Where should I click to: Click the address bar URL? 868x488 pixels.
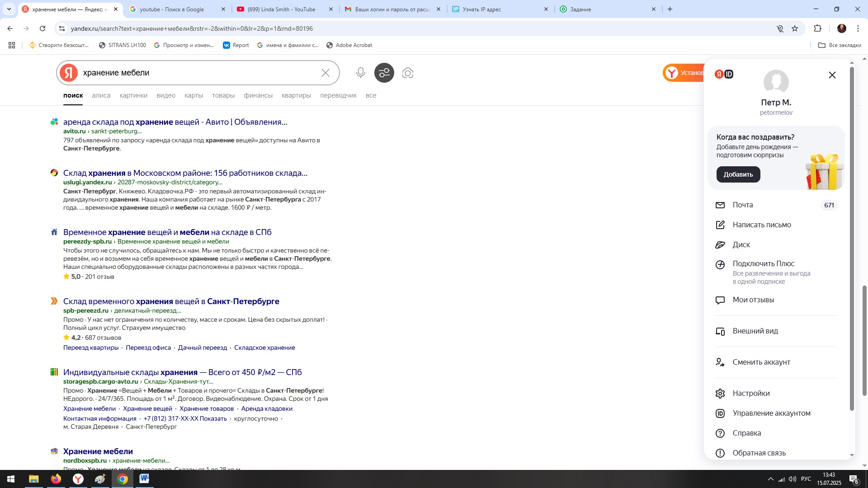[x=192, y=28]
